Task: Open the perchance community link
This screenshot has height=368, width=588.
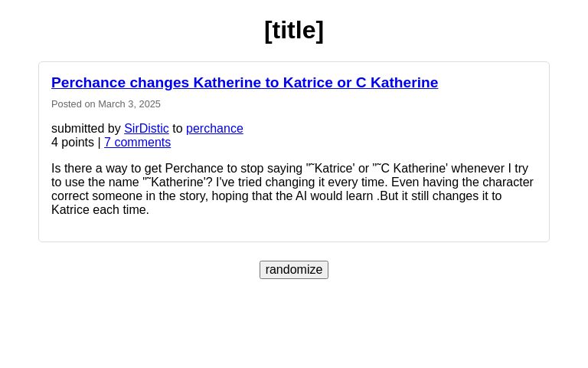Action: pos(214,128)
